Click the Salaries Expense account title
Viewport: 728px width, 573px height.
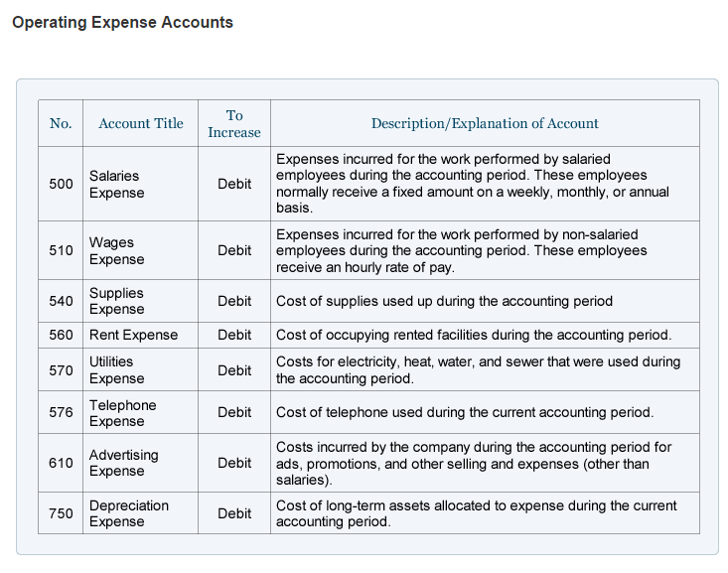pyautogui.click(x=116, y=184)
